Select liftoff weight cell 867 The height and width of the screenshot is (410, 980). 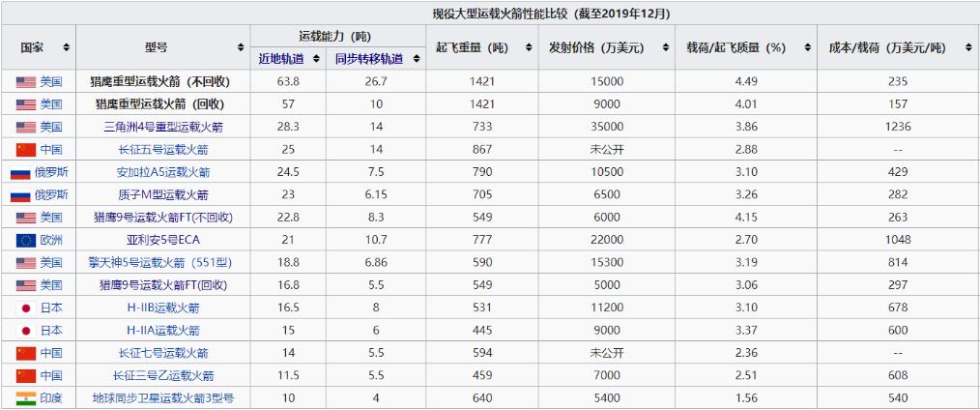[482, 149]
